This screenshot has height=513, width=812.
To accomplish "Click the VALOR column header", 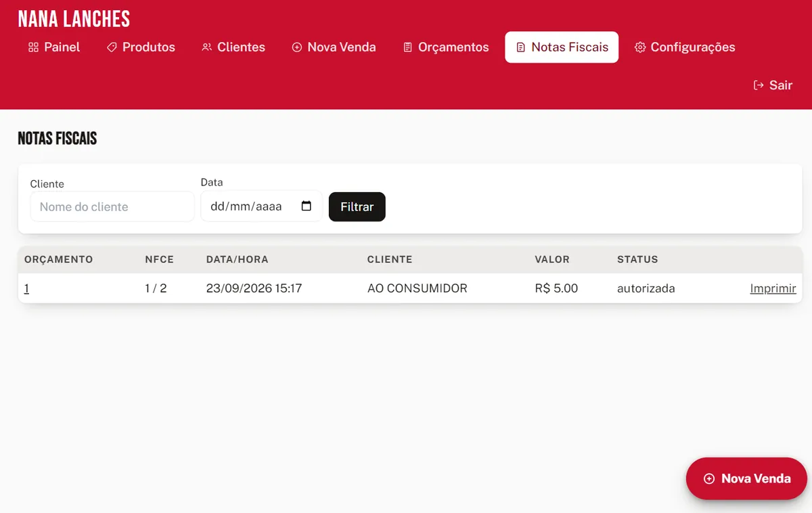I will (552, 259).
